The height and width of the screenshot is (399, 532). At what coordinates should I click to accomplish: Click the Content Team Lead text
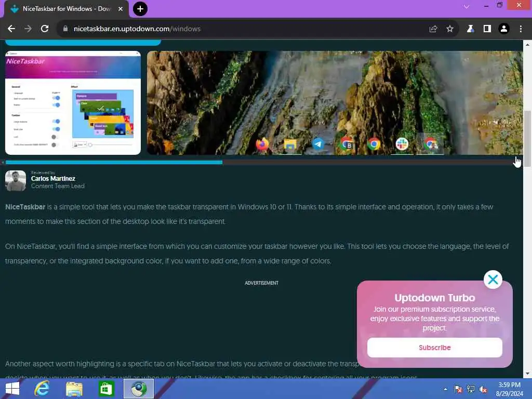[58, 186]
